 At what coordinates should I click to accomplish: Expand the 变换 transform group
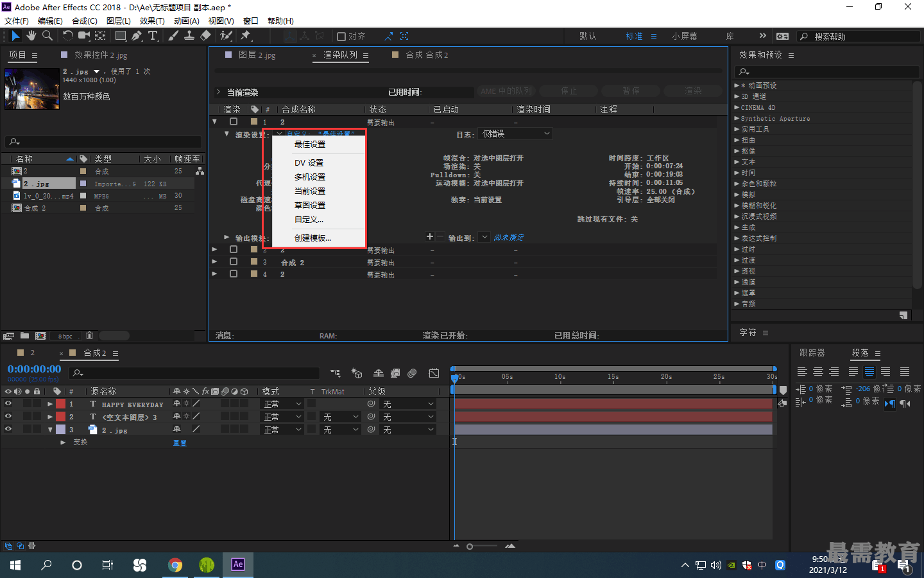[x=63, y=442]
